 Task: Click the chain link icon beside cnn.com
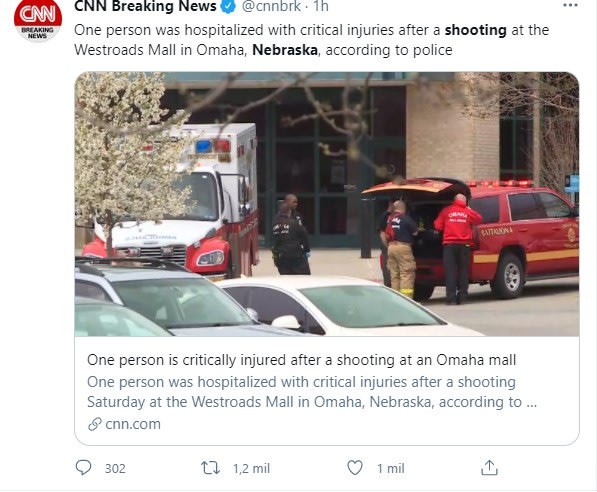tap(94, 424)
